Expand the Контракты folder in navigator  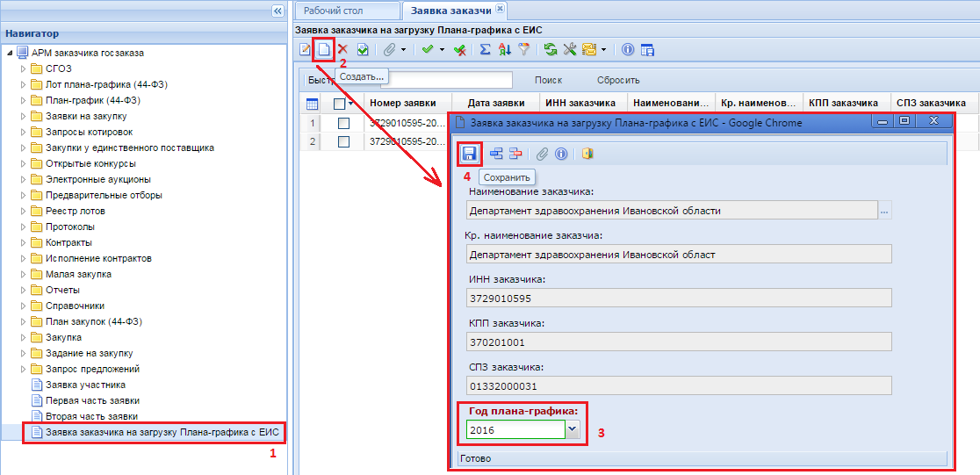pos(24,242)
